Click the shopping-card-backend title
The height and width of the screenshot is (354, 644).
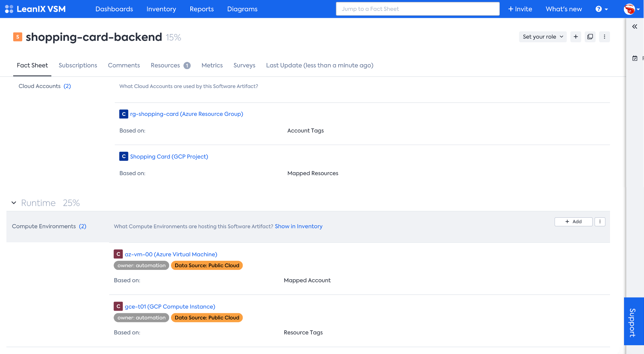[94, 37]
